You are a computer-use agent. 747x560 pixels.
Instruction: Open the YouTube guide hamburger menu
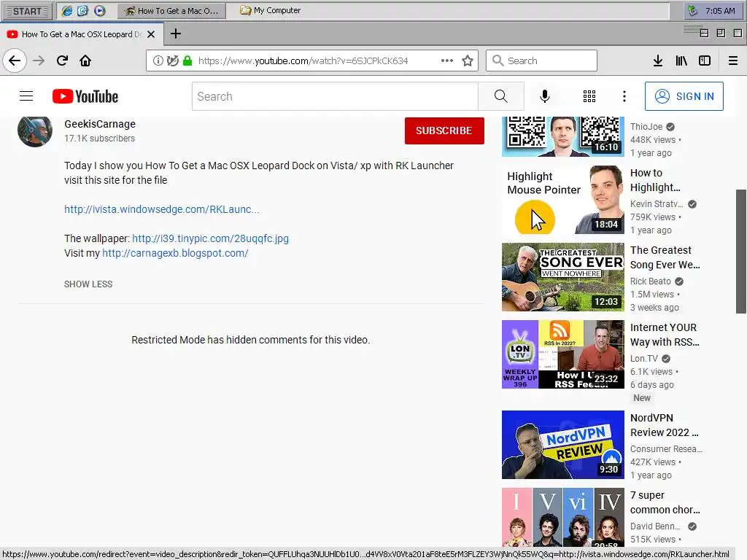[26, 96]
